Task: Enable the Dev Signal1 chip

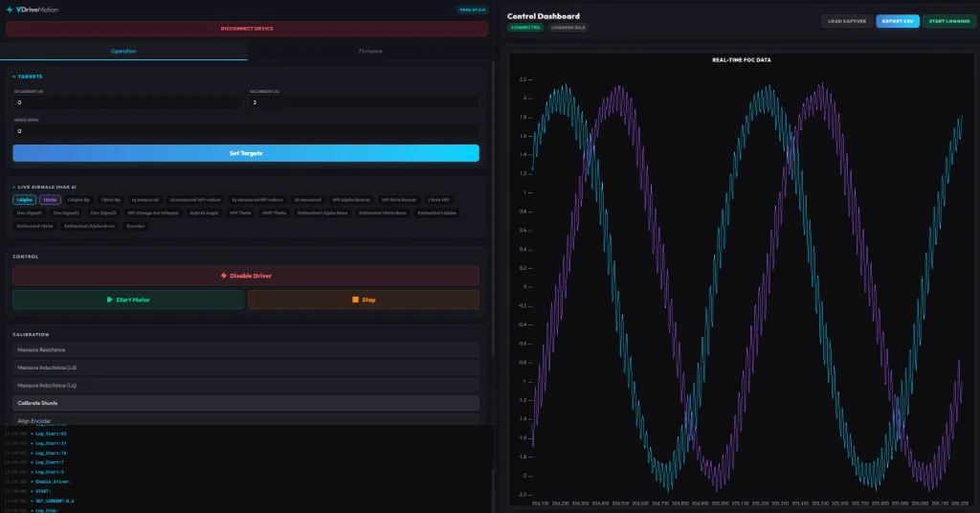Action: (30, 213)
